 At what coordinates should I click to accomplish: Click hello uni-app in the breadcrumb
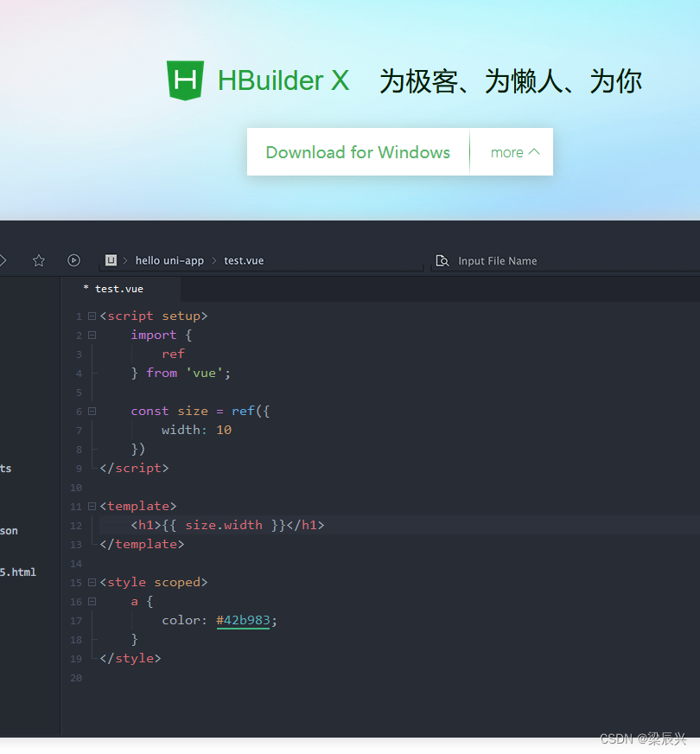click(169, 259)
